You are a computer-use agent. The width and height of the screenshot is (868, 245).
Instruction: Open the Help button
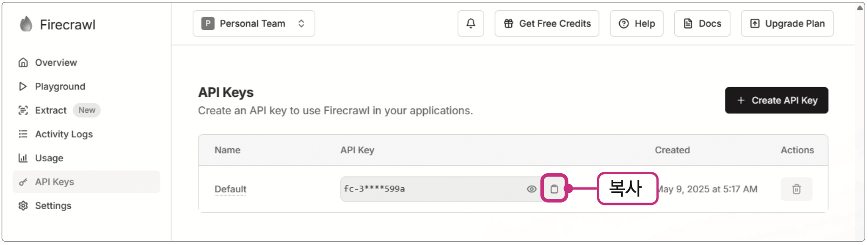[x=637, y=23]
